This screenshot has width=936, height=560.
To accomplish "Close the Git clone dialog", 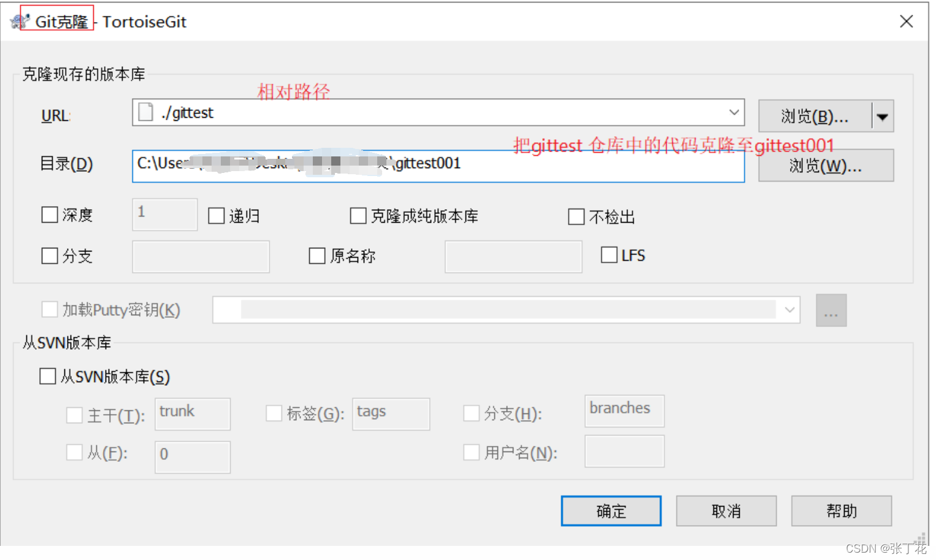I will point(906,21).
